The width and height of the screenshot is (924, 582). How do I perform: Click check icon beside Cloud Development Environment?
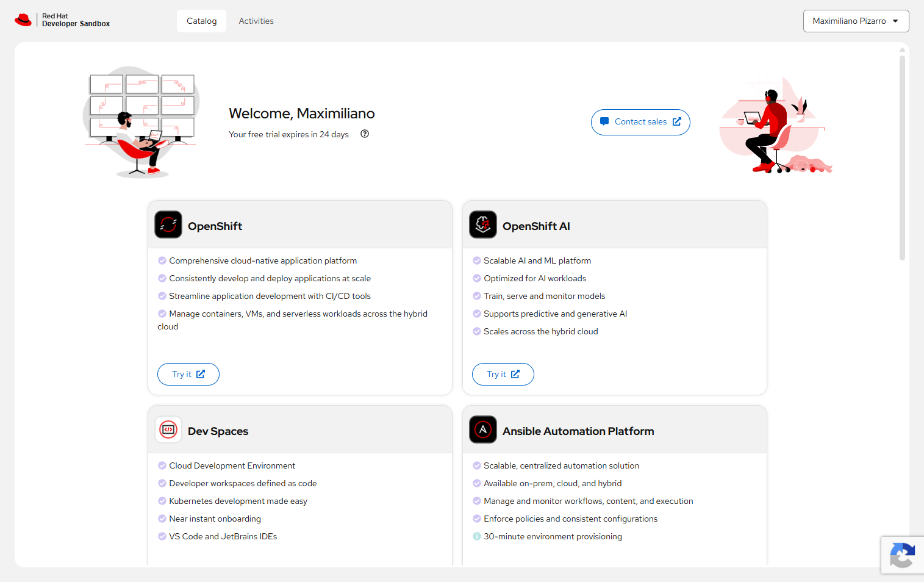point(162,465)
